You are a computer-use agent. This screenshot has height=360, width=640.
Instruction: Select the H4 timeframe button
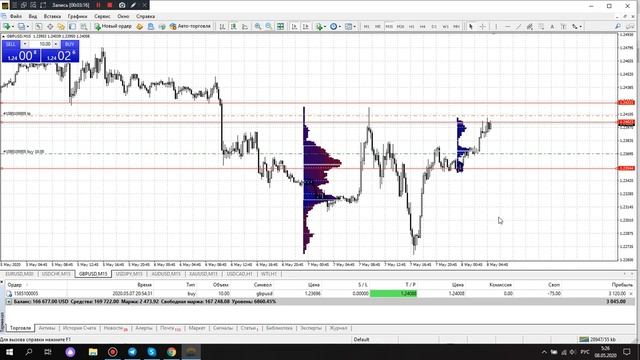[423, 27]
